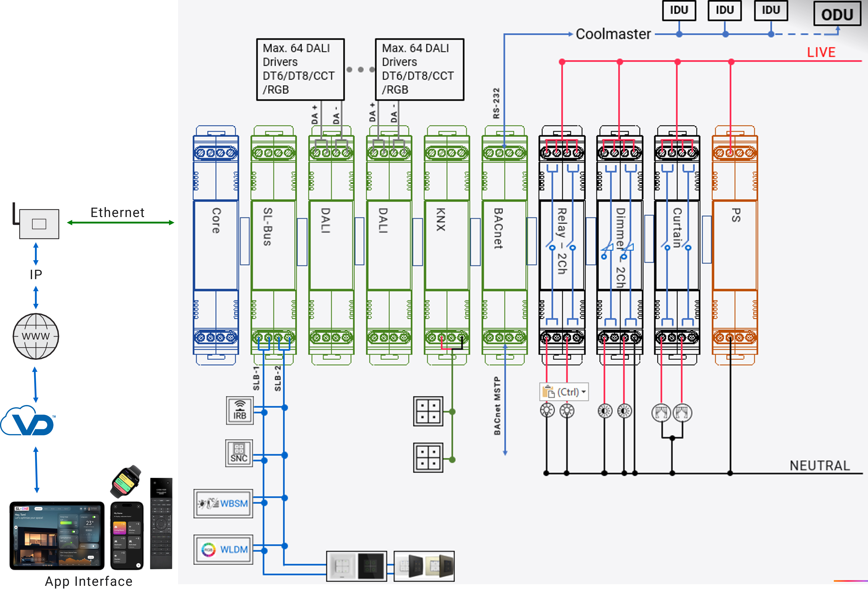Image resolution: width=868 pixels, height=597 pixels.
Task: Click the lower KNX four-button keypad icon
Action: 428,457
